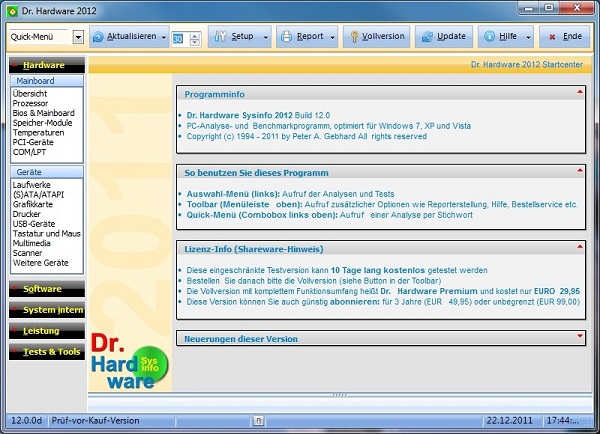The width and height of the screenshot is (600, 434).
Task: Click the Report printer icon
Action: (286, 37)
